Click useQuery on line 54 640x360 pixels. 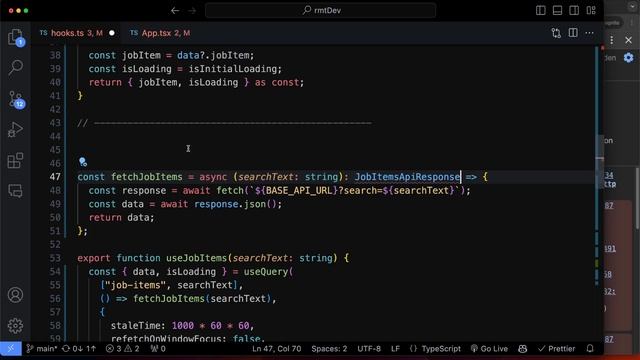266,271
